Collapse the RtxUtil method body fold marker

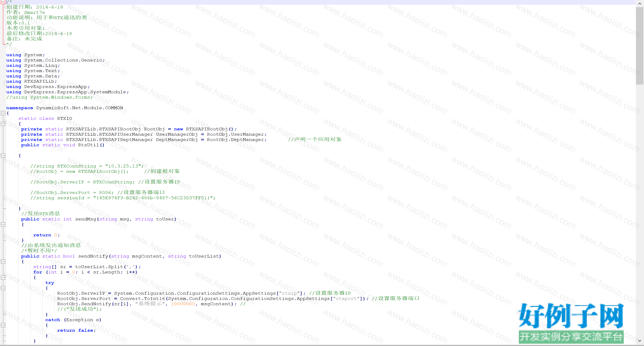3,155
